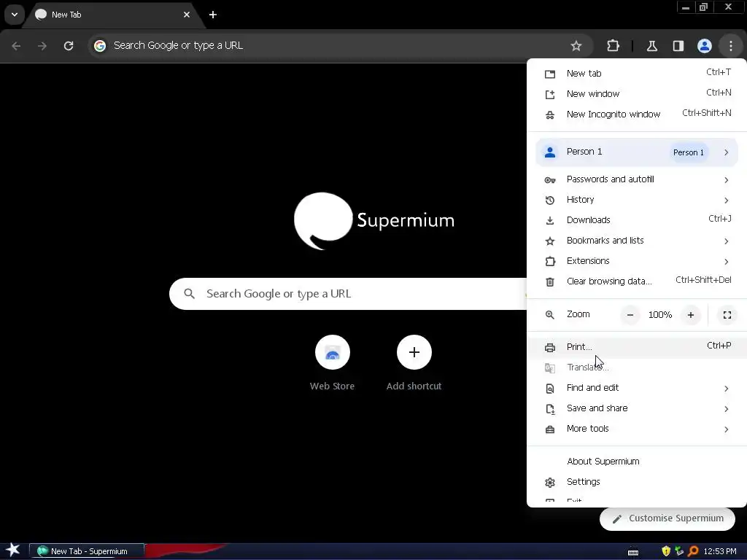Open the Chrome Labs flask icon
747x560 pixels.
tap(652, 46)
